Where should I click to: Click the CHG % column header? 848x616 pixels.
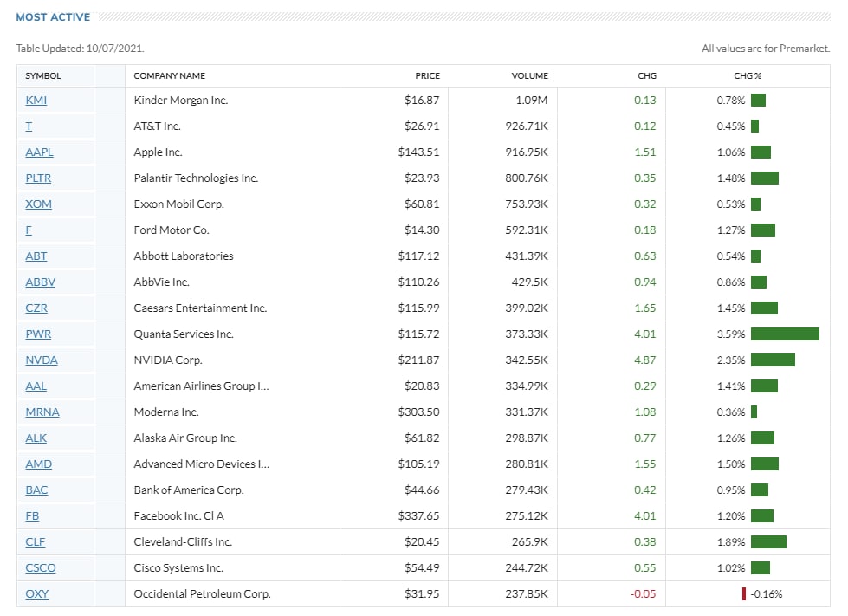click(x=748, y=75)
